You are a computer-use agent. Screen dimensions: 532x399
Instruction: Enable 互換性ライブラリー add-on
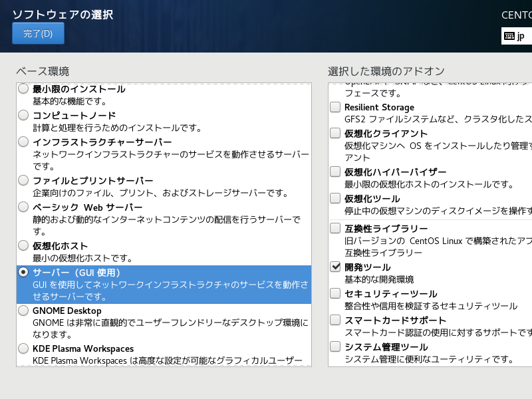[336, 228]
